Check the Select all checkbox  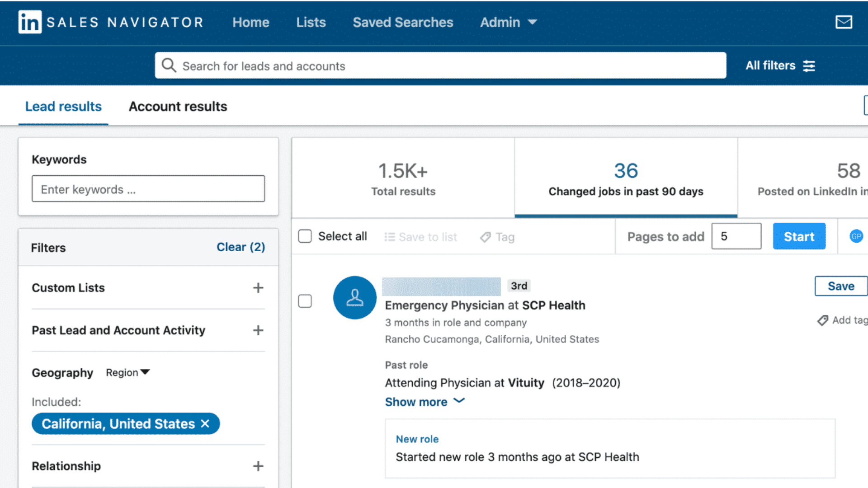(305, 236)
